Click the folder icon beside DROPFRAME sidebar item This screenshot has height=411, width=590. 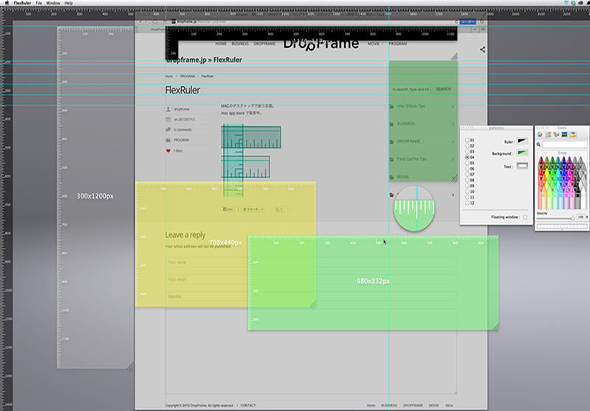pyautogui.click(x=392, y=142)
